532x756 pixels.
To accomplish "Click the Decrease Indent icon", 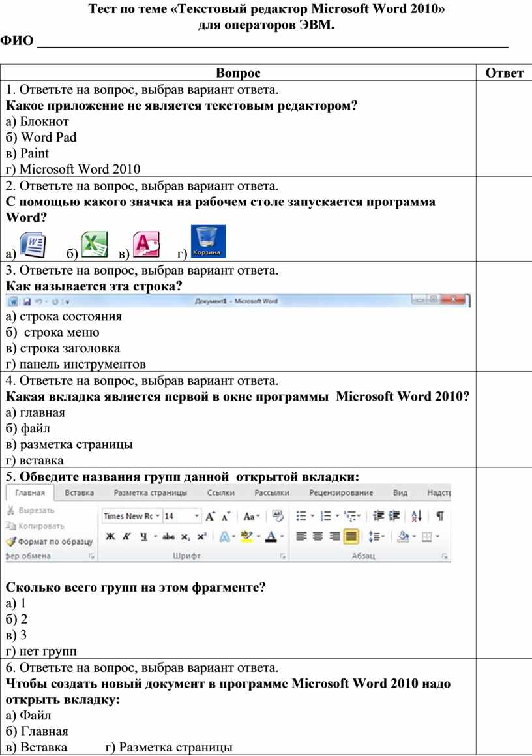I will (x=378, y=516).
